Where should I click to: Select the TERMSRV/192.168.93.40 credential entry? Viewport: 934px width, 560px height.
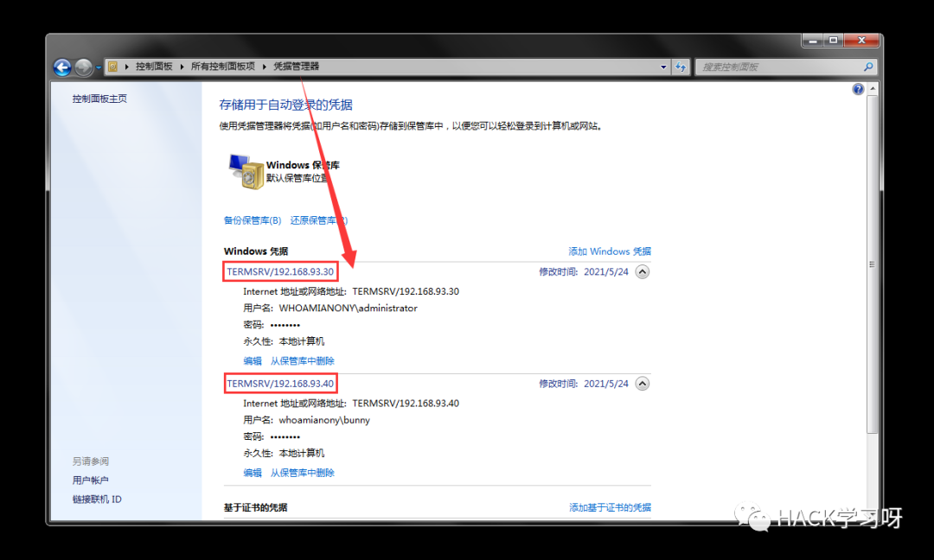pos(280,383)
